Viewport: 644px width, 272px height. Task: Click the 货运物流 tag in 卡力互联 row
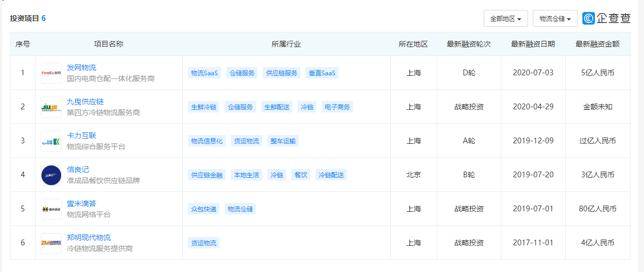pyautogui.click(x=247, y=141)
